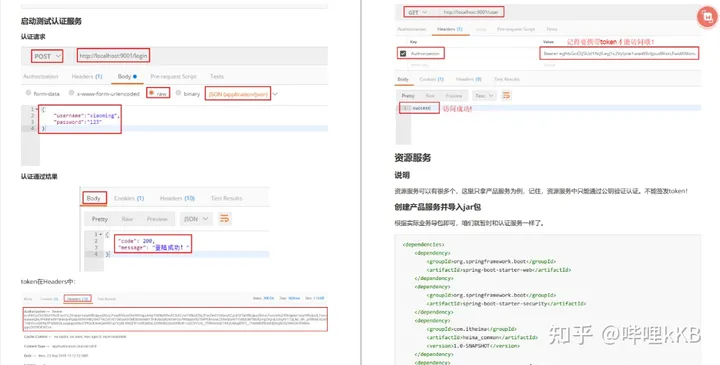Click the spring-boot-starter-security artifactId line

pos(506,303)
